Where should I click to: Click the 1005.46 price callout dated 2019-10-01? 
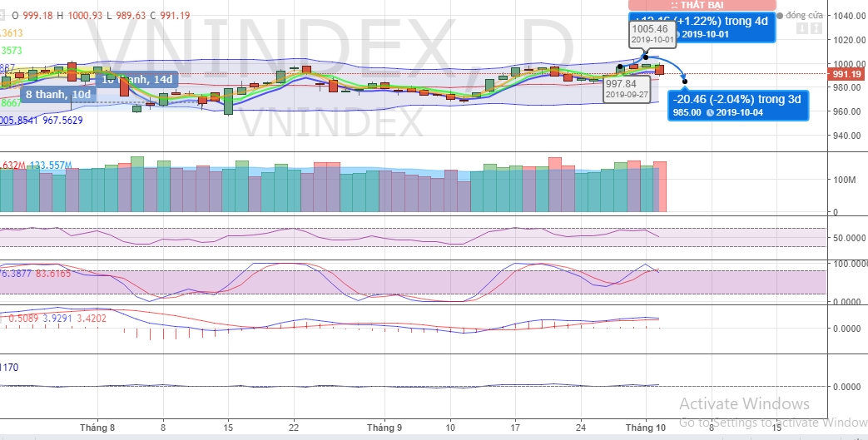[x=652, y=34]
